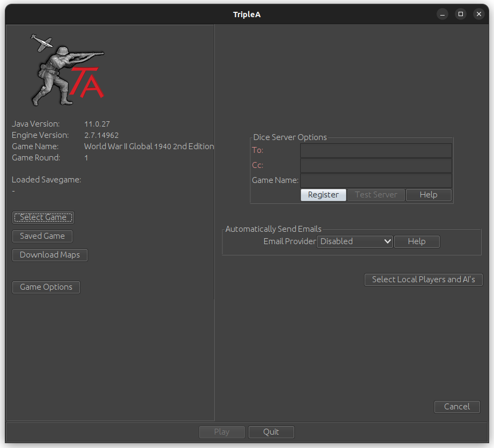Image resolution: width=494 pixels, height=448 pixels.
Task: Focus the Cc: email field
Action: (x=376, y=165)
